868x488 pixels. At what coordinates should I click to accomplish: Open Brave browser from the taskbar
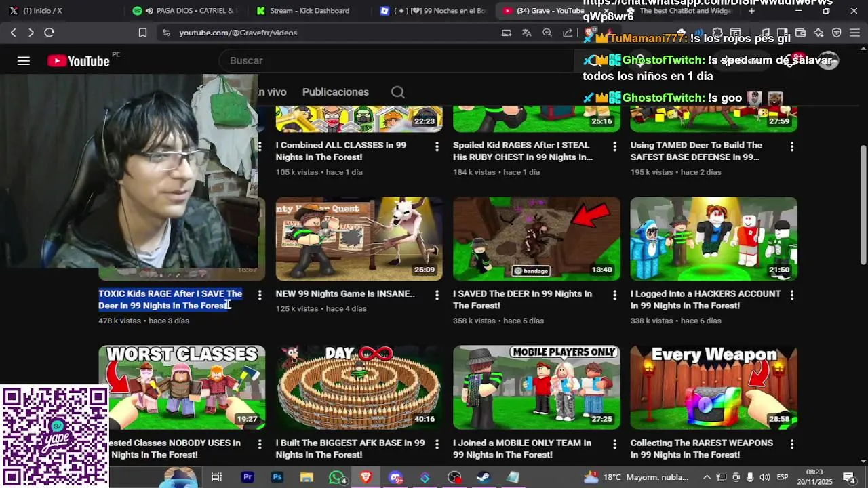coord(366,477)
